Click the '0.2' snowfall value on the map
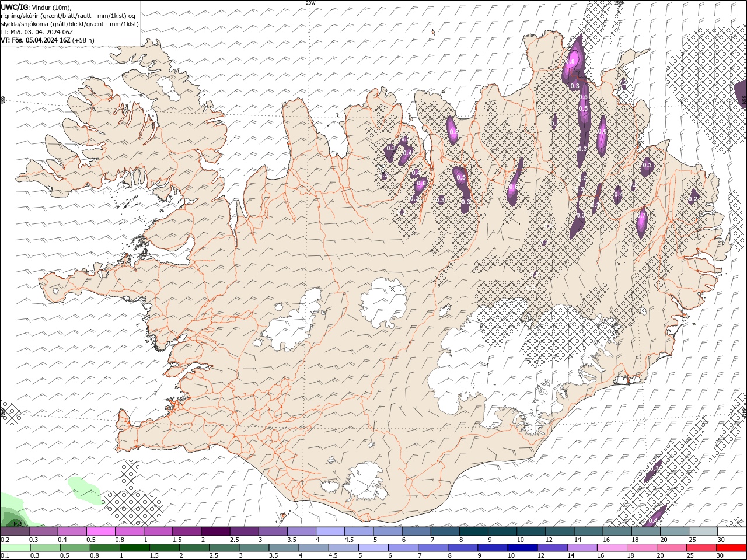This screenshot has height=560, width=747. (693, 199)
